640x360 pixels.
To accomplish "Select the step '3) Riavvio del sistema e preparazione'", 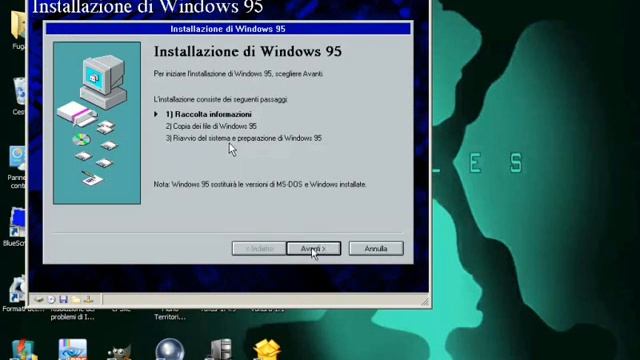I will [244, 138].
